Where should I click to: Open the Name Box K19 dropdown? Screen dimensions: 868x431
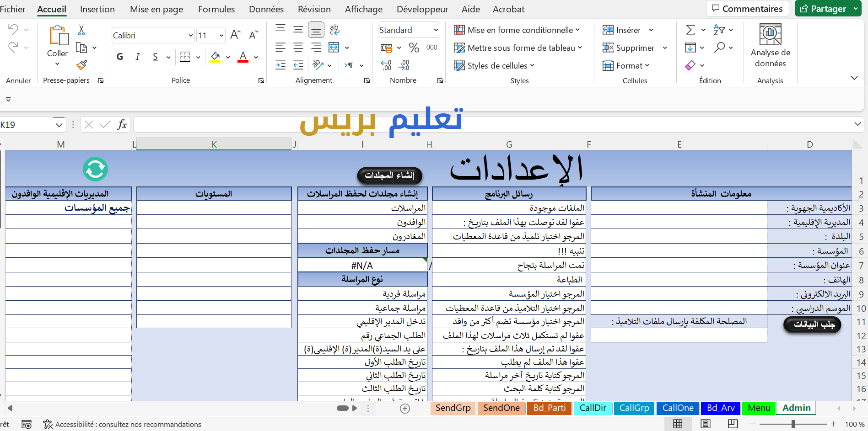point(59,125)
